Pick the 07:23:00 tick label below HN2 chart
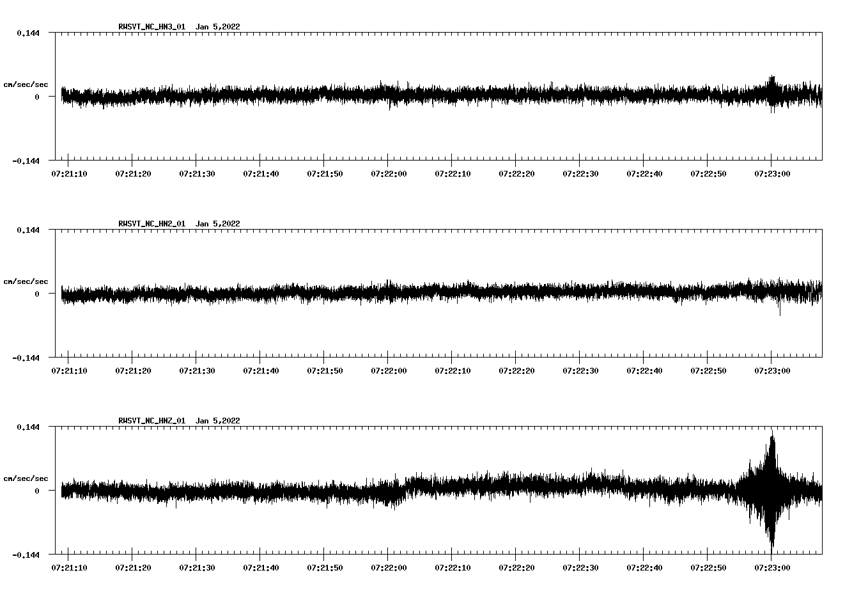The width and height of the screenshot is (868, 591). coord(772,370)
